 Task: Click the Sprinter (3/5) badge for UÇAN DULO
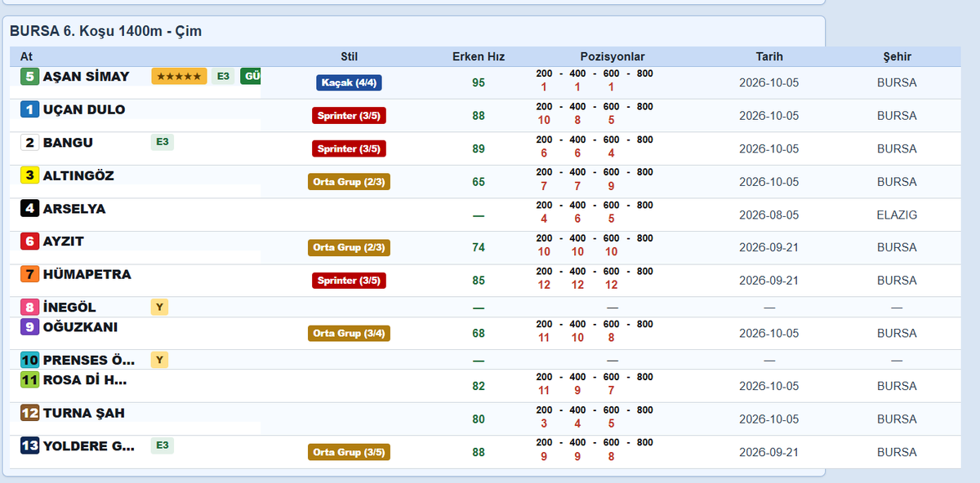(349, 116)
